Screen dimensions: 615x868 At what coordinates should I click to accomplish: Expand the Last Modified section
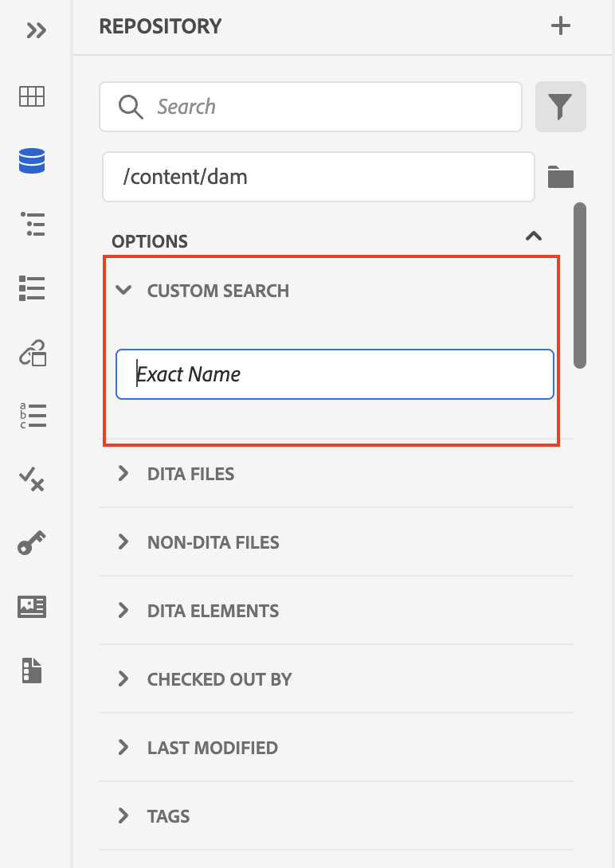pos(123,747)
